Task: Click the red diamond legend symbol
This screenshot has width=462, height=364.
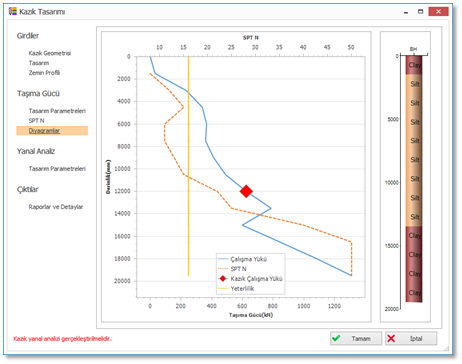Action: click(x=223, y=279)
